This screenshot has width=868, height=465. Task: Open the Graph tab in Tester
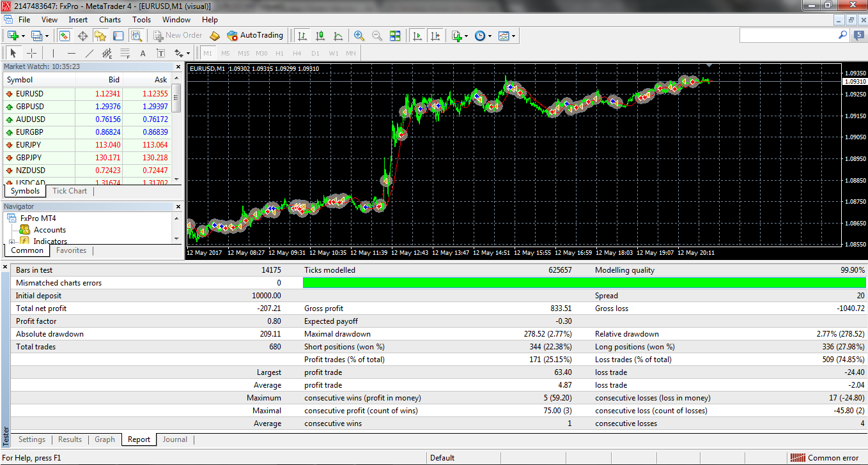point(105,439)
